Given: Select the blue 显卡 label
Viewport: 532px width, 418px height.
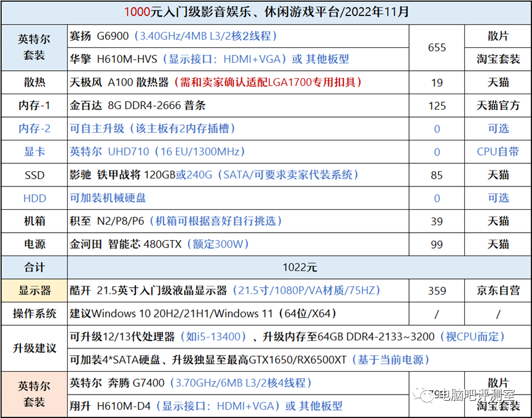Looking at the screenshot, I should (34, 152).
